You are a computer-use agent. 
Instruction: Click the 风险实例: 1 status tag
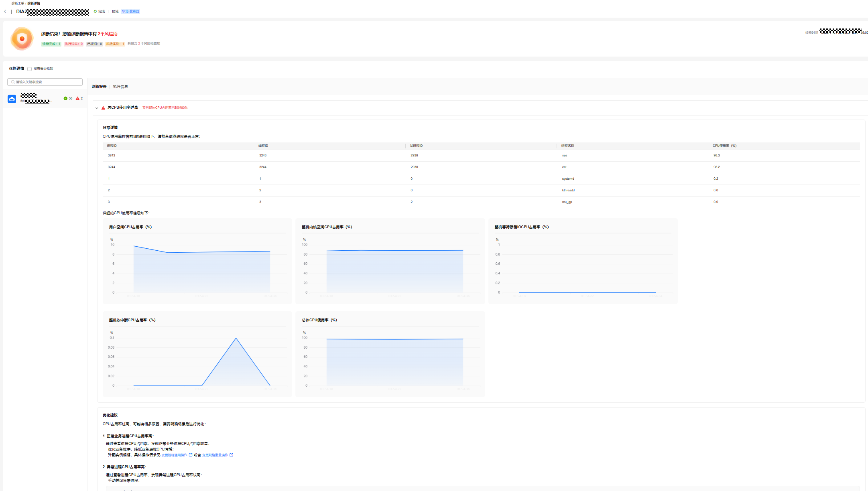pos(115,44)
